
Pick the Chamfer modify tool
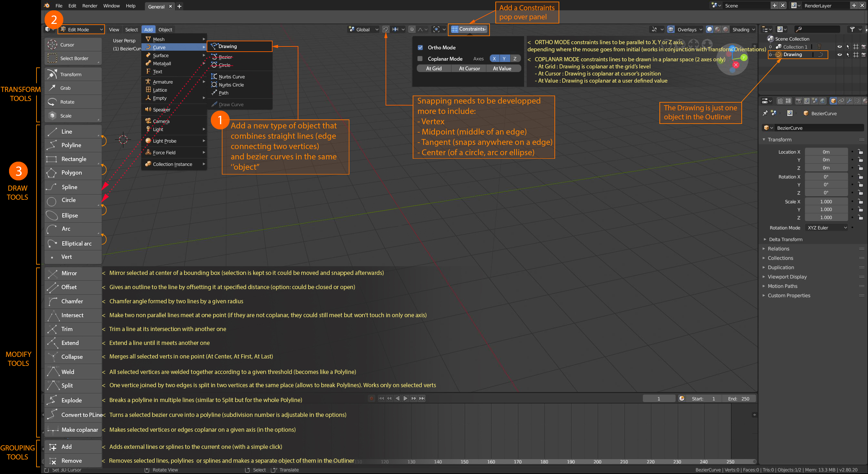click(x=73, y=301)
